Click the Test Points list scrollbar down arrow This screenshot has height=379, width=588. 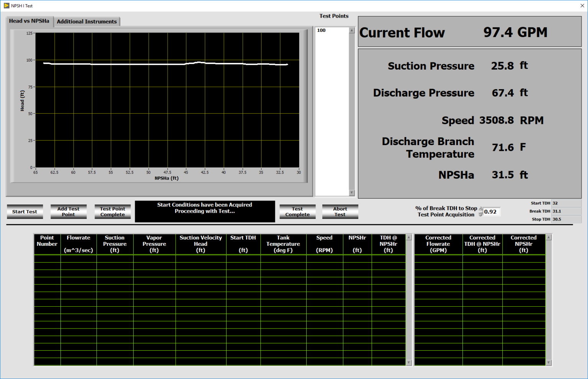click(x=352, y=193)
